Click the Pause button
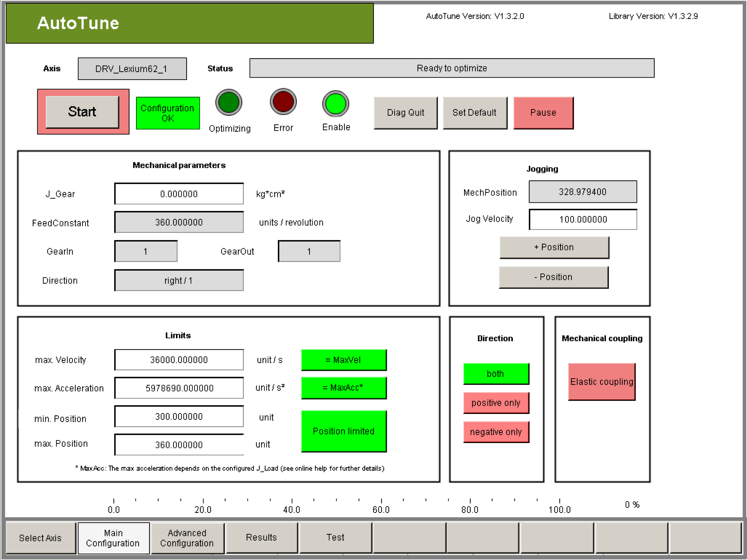Viewport: 747px width, 560px height. coord(543,112)
